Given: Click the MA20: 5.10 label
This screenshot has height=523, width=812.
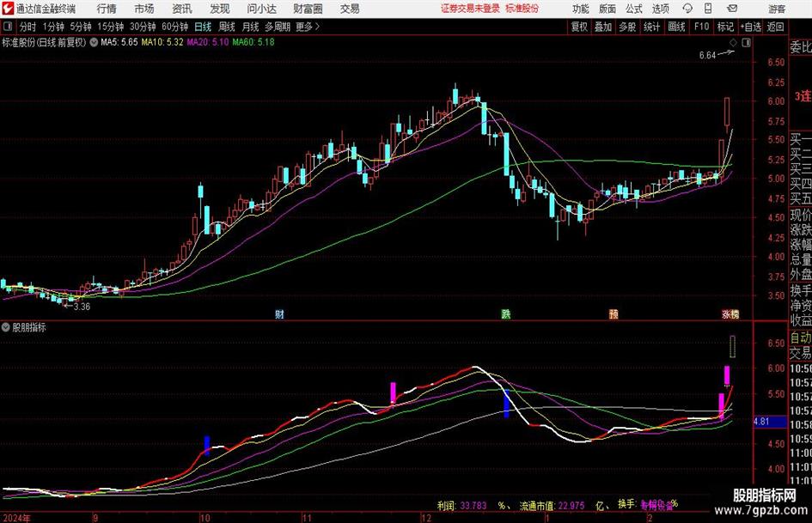Looking at the screenshot, I should pyautogui.click(x=208, y=42).
